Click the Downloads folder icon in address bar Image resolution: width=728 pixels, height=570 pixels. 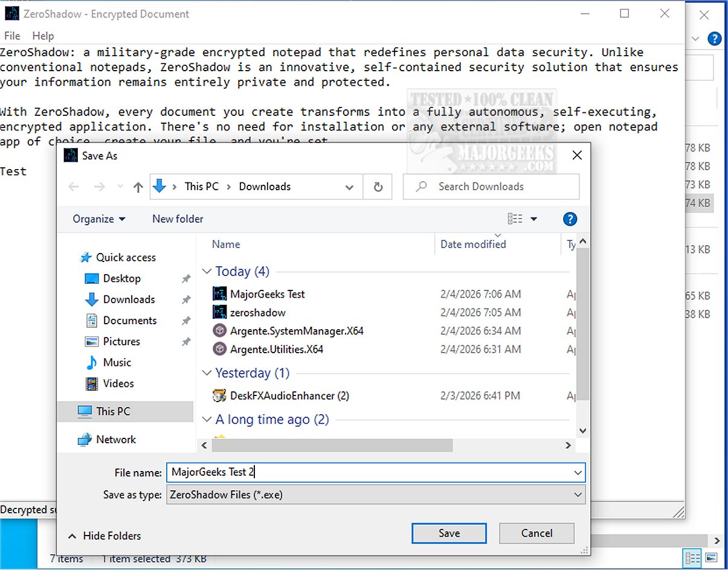click(159, 187)
